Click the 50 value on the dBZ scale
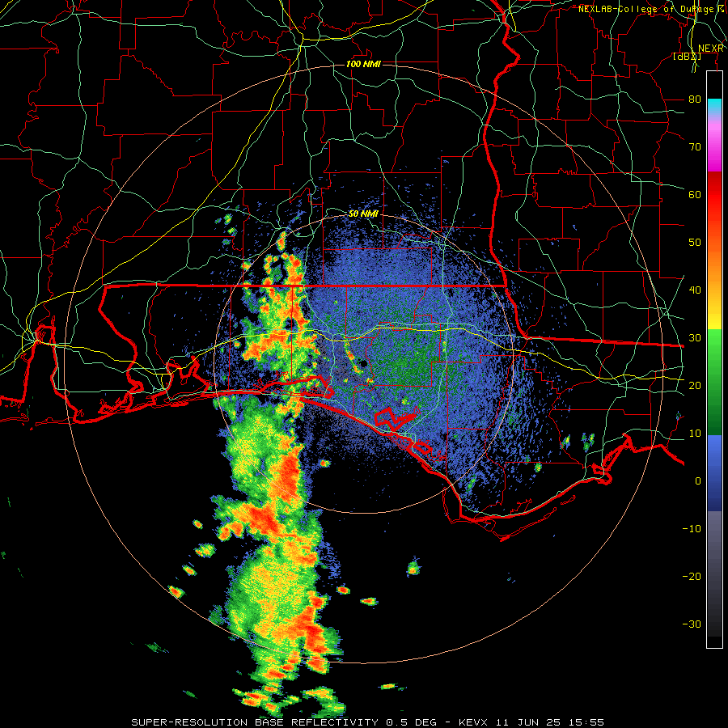728x728 pixels. coord(695,243)
